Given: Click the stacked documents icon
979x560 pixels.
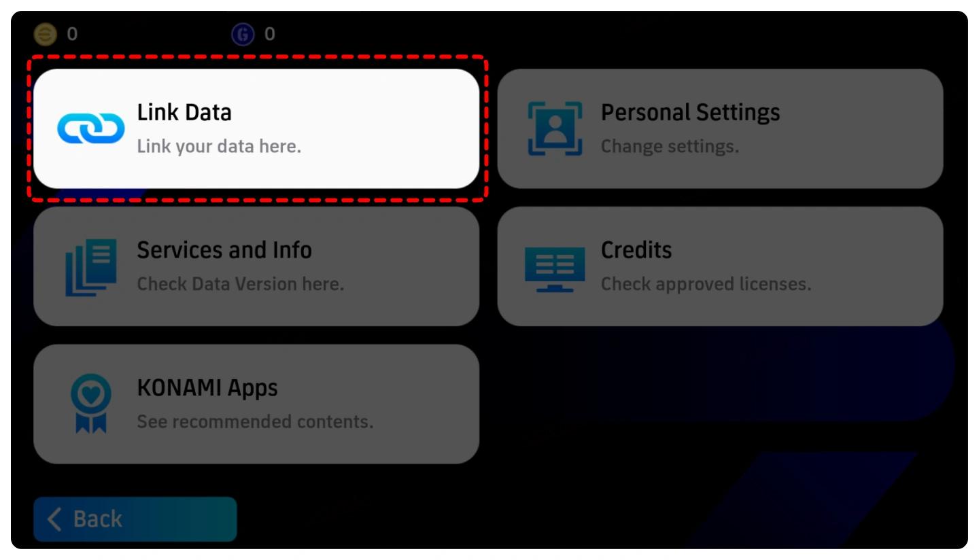Looking at the screenshot, I should (x=91, y=267).
